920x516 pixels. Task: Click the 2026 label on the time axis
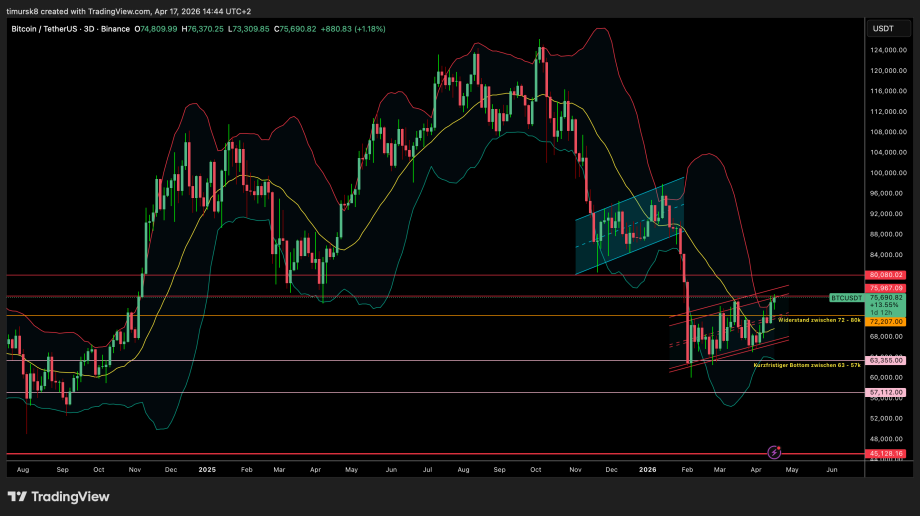click(x=648, y=468)
